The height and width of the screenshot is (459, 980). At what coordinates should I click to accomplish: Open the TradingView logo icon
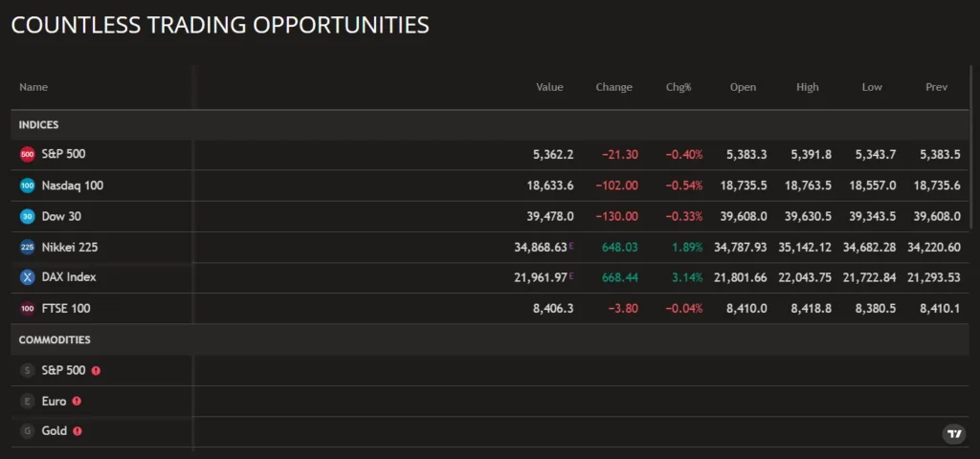click(x=953, y=434)
